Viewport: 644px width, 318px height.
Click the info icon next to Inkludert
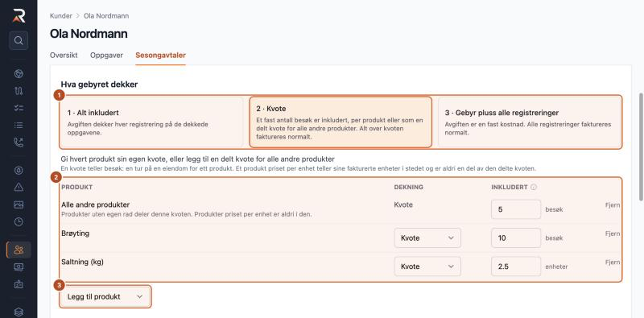pos(534,187)
